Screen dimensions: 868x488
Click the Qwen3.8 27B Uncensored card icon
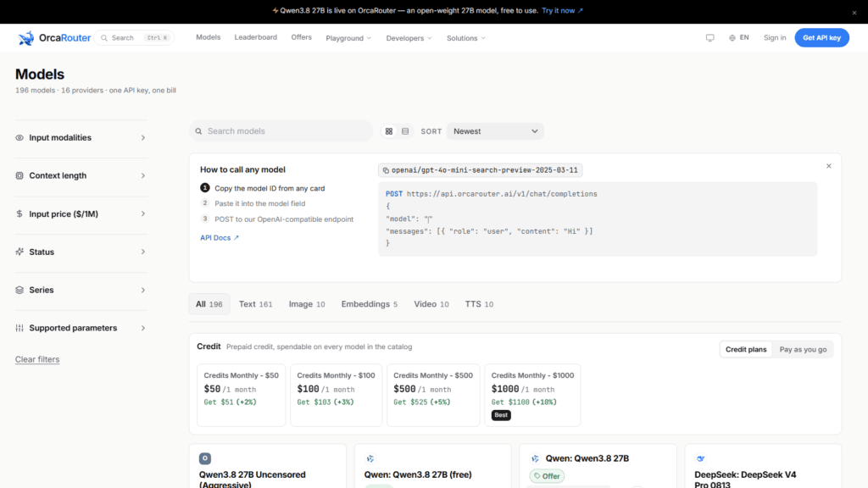click(205, 458)
